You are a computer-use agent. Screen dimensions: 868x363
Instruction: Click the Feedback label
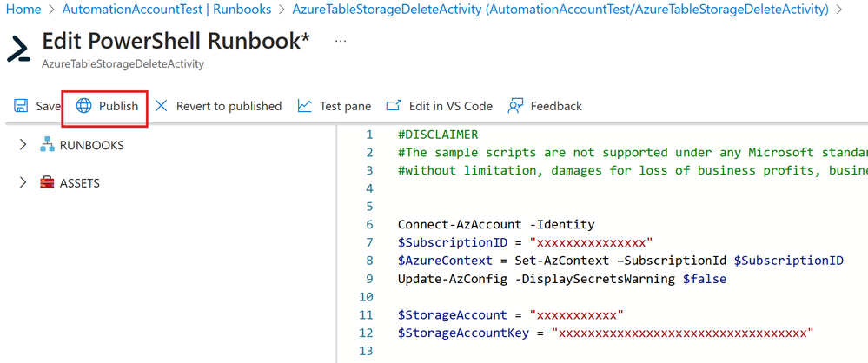(556, 106)
